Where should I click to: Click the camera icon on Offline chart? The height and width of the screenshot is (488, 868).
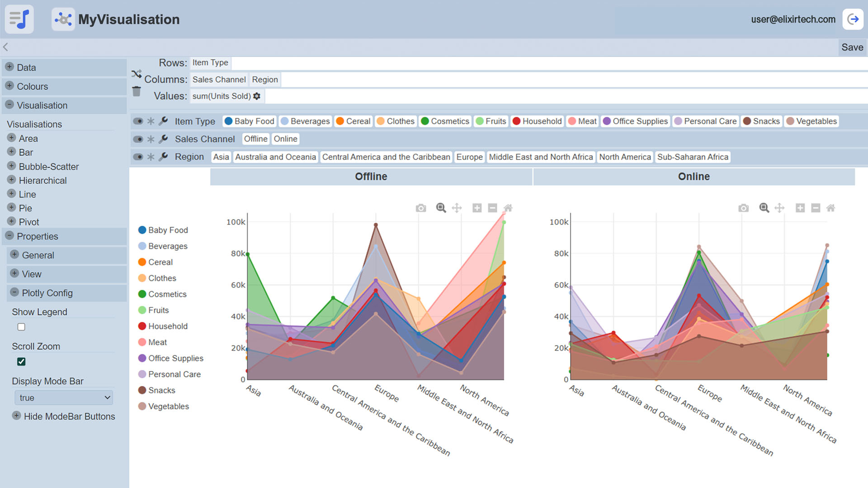pyautogui.click(x=420, y=208)
